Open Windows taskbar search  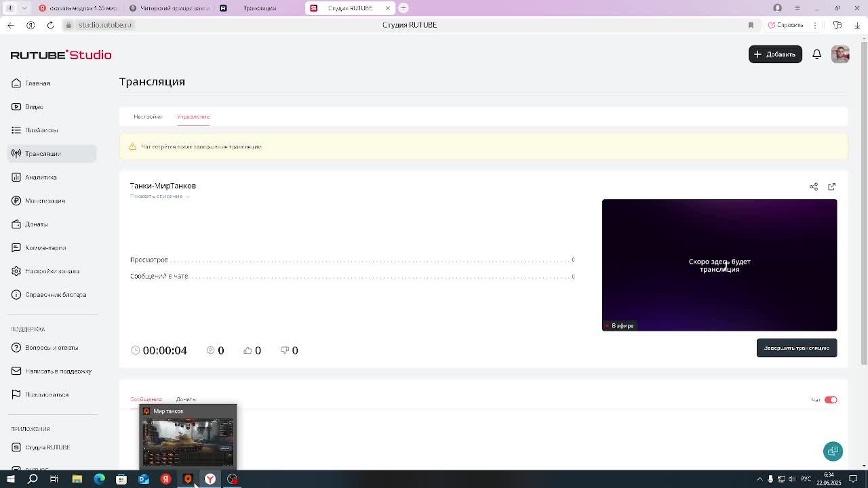click(x=33, y=479)
